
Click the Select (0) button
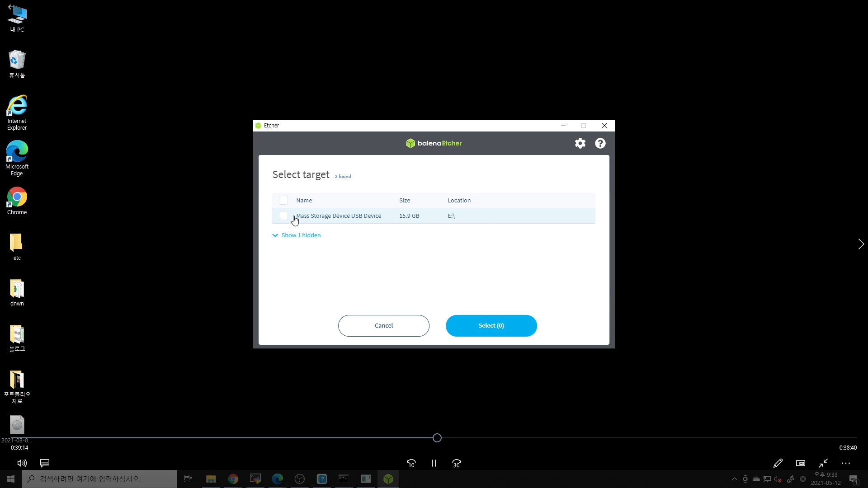491,326
